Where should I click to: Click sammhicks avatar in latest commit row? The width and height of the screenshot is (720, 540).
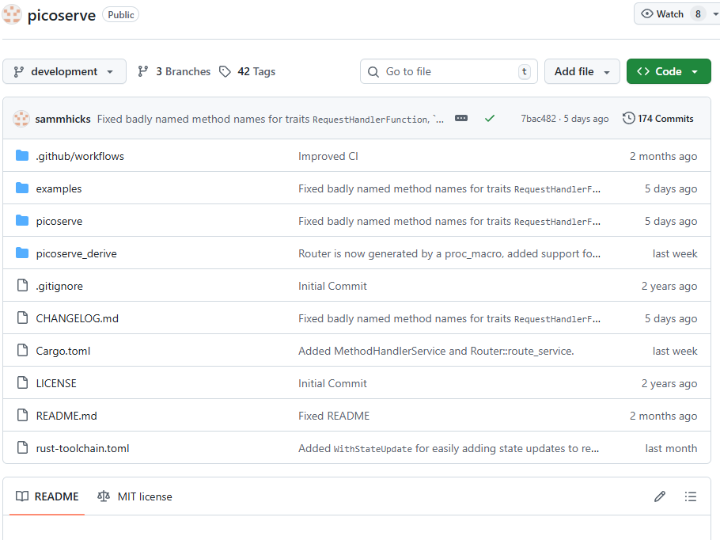(21, 119)
